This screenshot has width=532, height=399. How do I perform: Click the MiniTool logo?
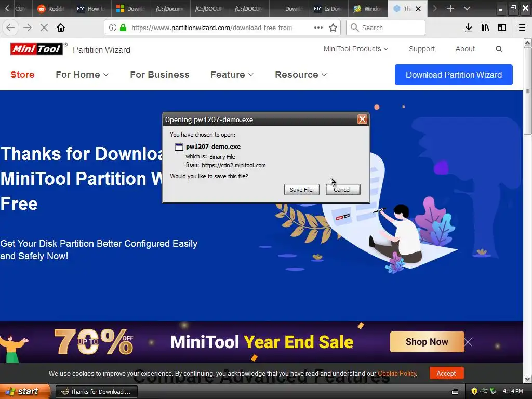click(x=36, y=49)
